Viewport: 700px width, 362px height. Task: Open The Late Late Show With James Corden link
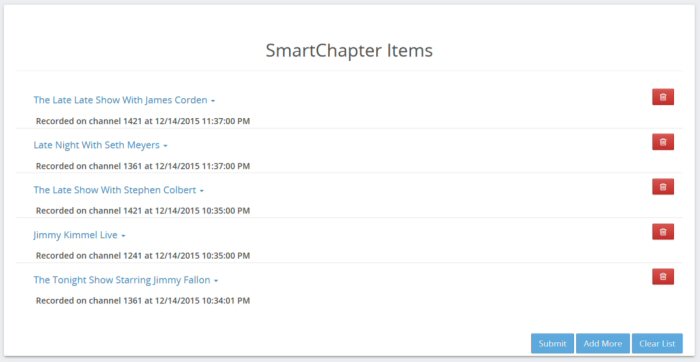pyautogui.click(x=121, y=100)
